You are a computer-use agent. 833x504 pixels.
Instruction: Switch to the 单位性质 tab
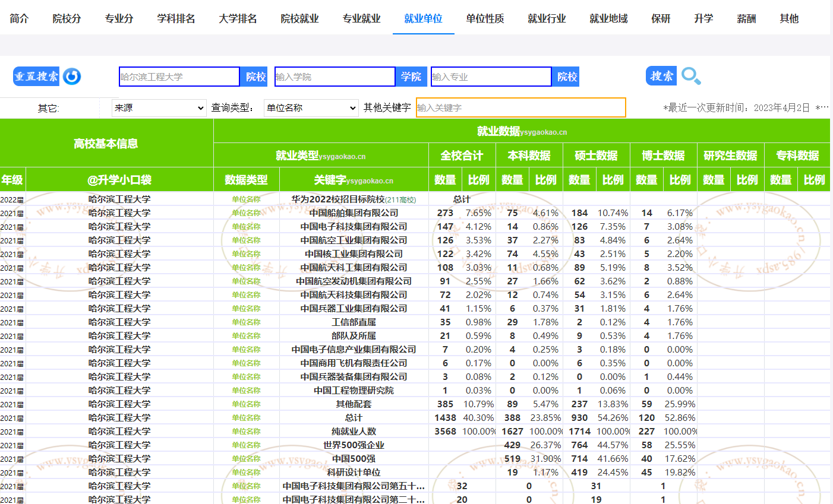[x=485, y=18]
